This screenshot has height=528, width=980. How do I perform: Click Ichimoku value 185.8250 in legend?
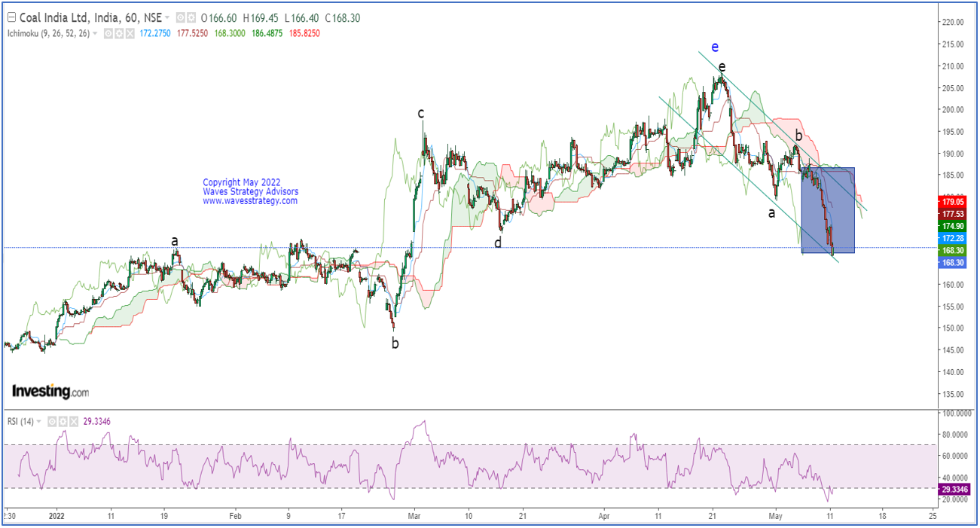(x=304, y=34)
